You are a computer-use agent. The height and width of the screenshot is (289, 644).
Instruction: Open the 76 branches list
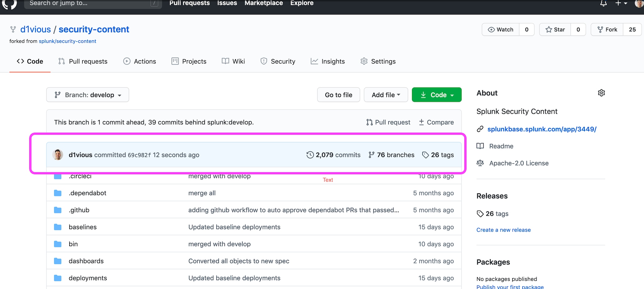coord(391,155)
